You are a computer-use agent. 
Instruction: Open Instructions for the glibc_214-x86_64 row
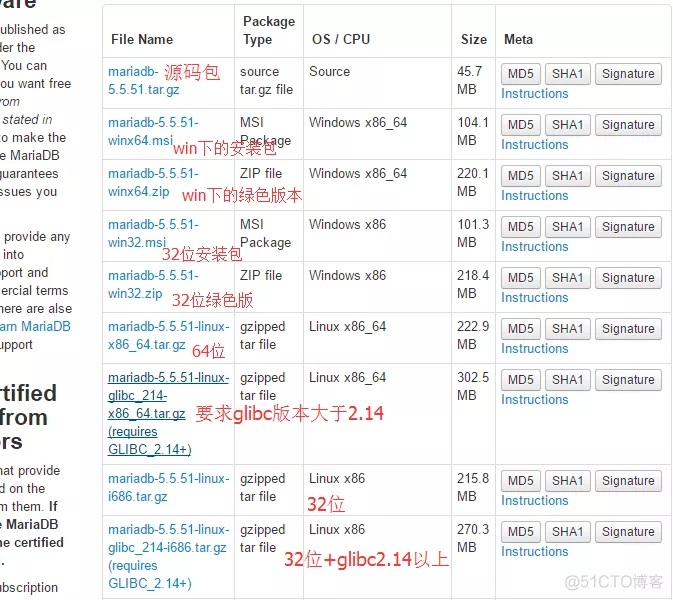[x=535, y=400]
